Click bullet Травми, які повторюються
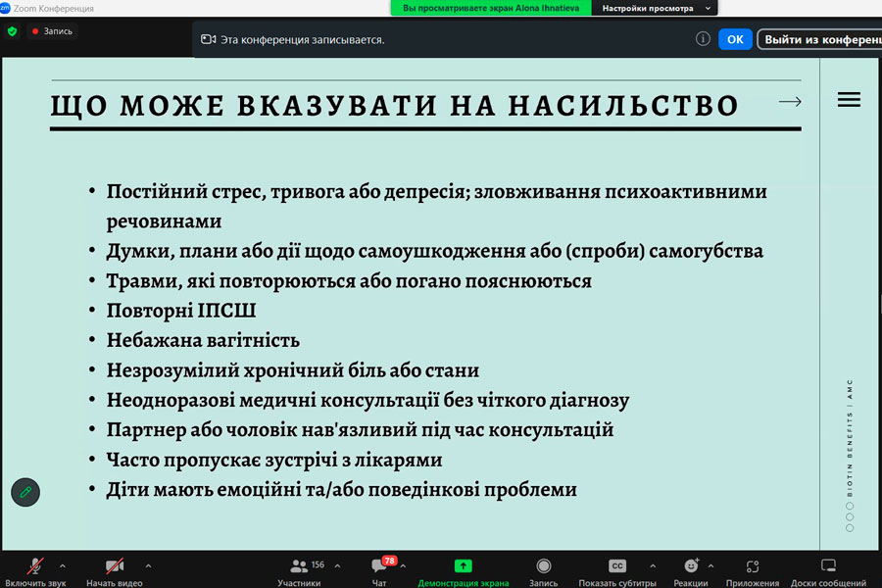This screenshot has height=588, width=882. click(x=349, y=281)
